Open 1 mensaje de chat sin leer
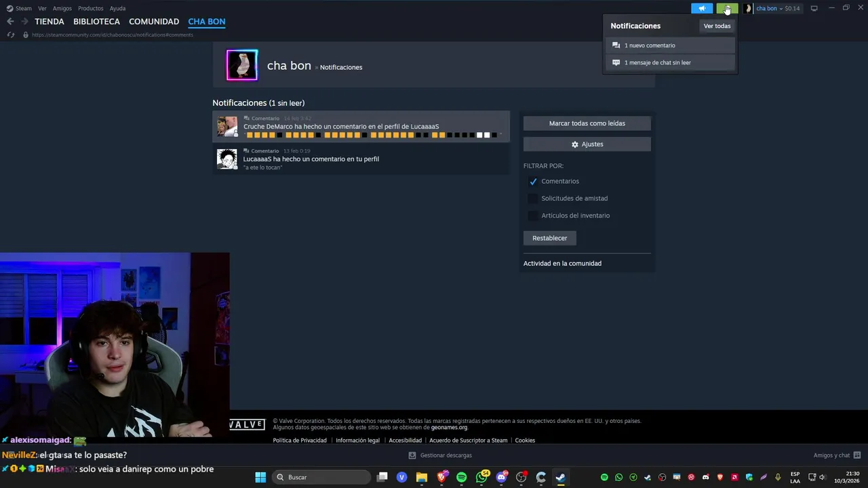868x488 pixels. pyautogui.click(x=670, y=62)
